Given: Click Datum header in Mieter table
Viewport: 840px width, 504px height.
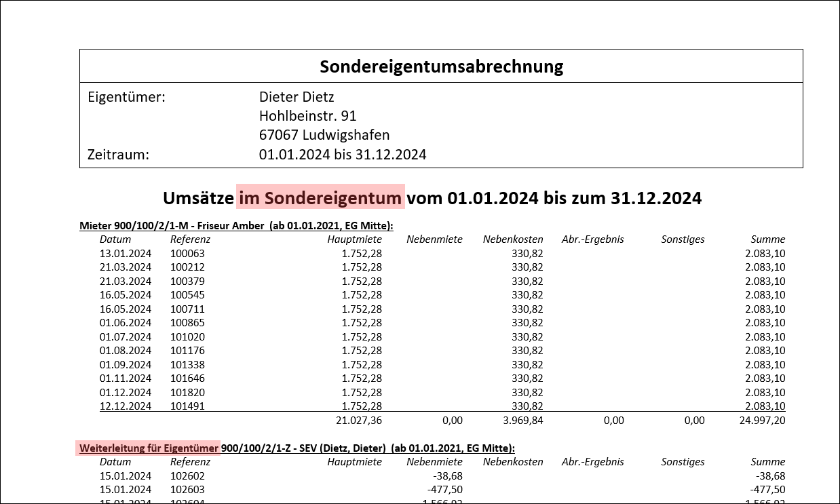Looking at the screenshot, I should coord(115,239).
